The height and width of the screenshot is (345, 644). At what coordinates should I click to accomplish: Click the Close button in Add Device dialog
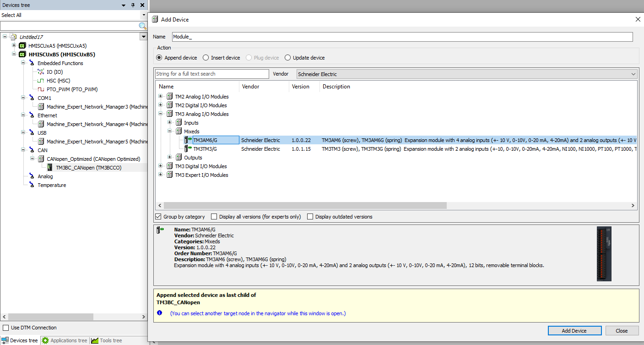(x=622, y=331)
